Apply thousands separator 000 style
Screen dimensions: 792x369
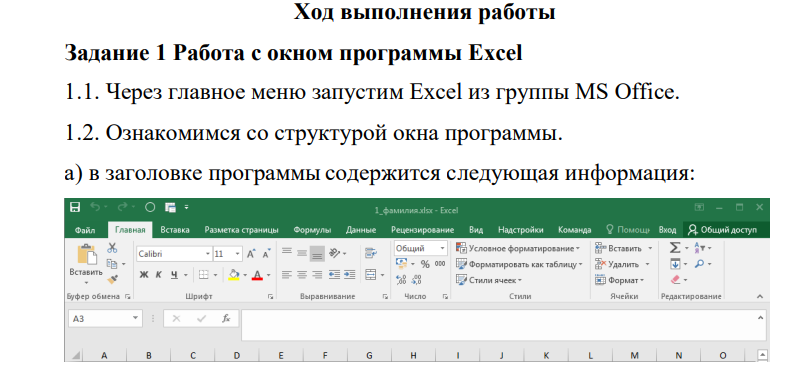pyautogui.click(x=440, y=263)
